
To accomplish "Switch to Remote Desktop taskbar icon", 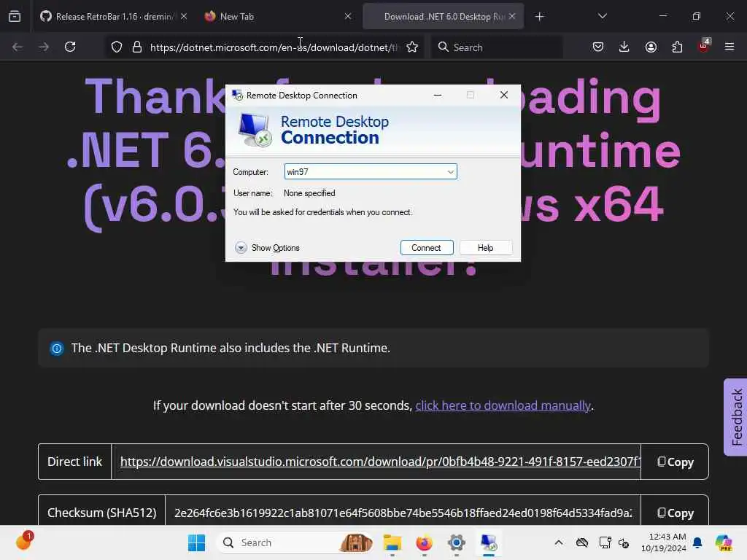I will [488, 542].
